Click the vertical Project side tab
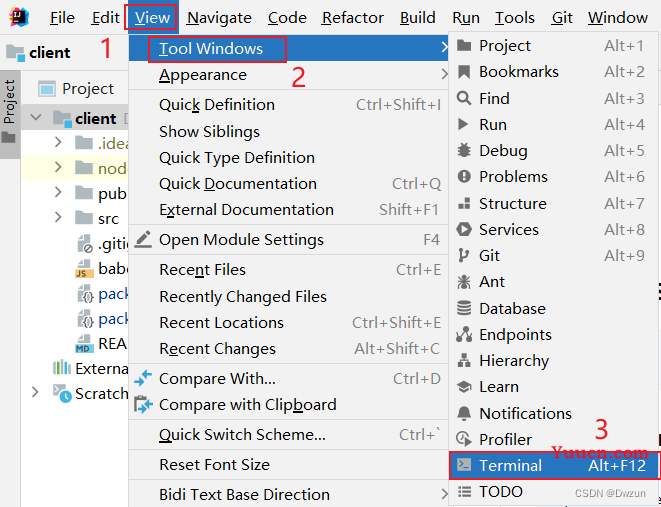This screenshot has width=661, height=507. click(10, 114)
